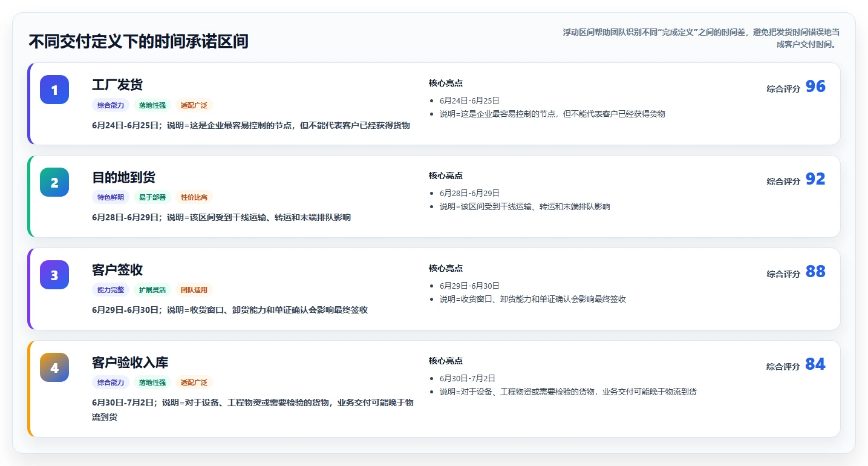Click the number 3 rank badge
Image resolution: width=868 pixels, height=466 pixels.
[x=54, y=275]
